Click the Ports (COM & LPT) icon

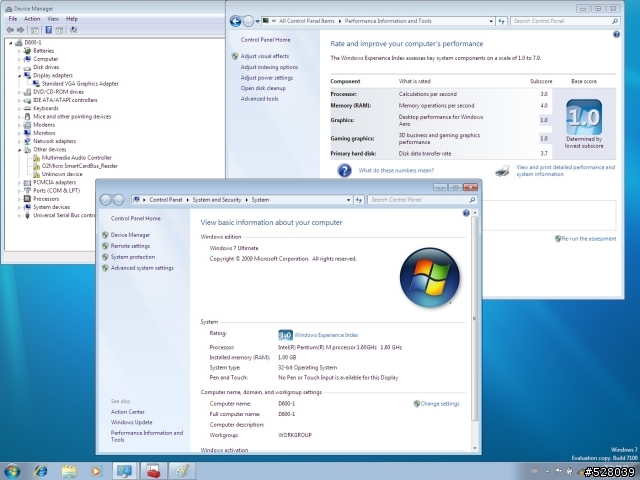(27, 191)
